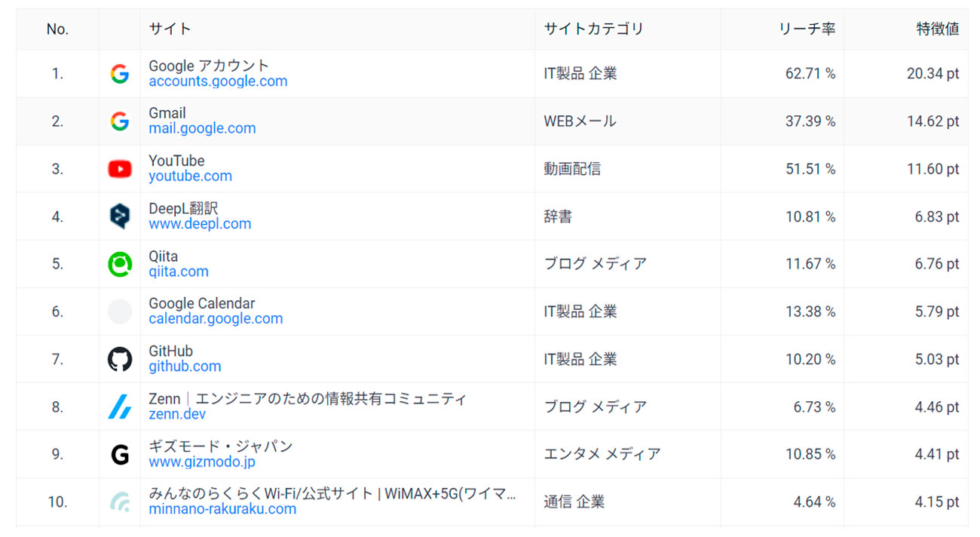Open the accounts.google.com link
The width and height of the screenshot is (980, 537).
click(218, 81)
